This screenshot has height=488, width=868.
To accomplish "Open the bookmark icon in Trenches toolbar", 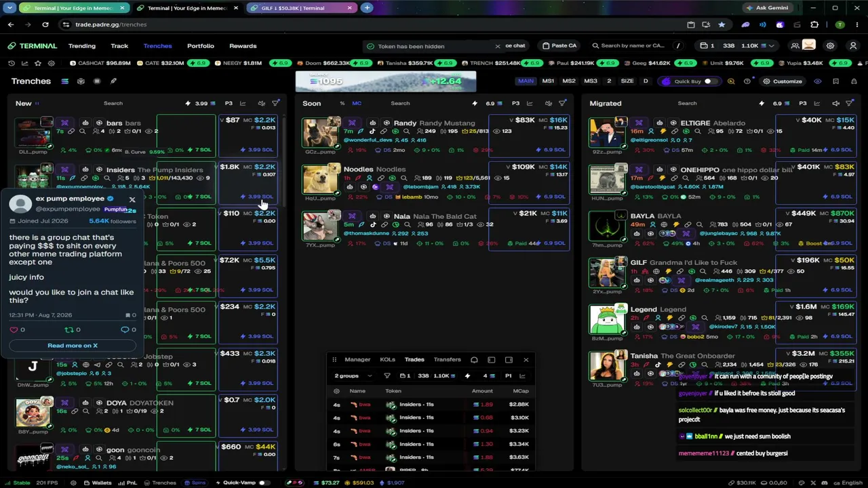I will click(x=835, y=81).
